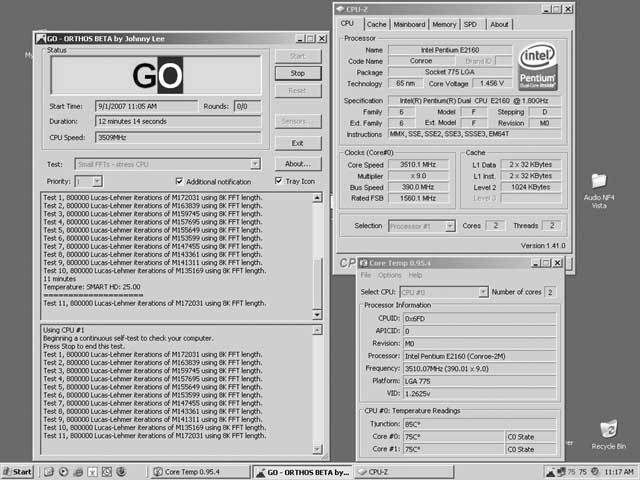Click the greyed Reset button in ORTHOS
Screen dimensions: 640x480
point(298,91)
